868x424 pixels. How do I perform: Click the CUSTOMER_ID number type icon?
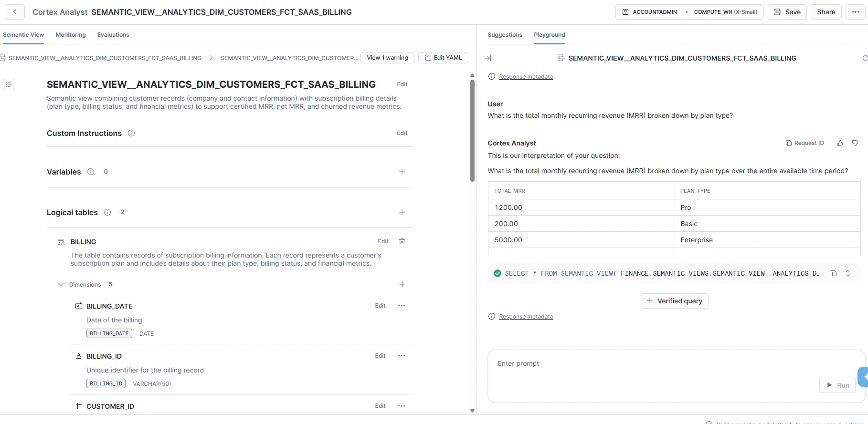[x=79, y=406]
